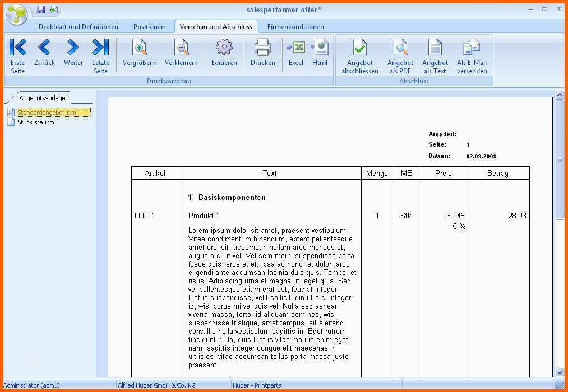Click Alfred Huber GmbH & Co. KG status
Viewport: 568px width, 392px height.
156,385
